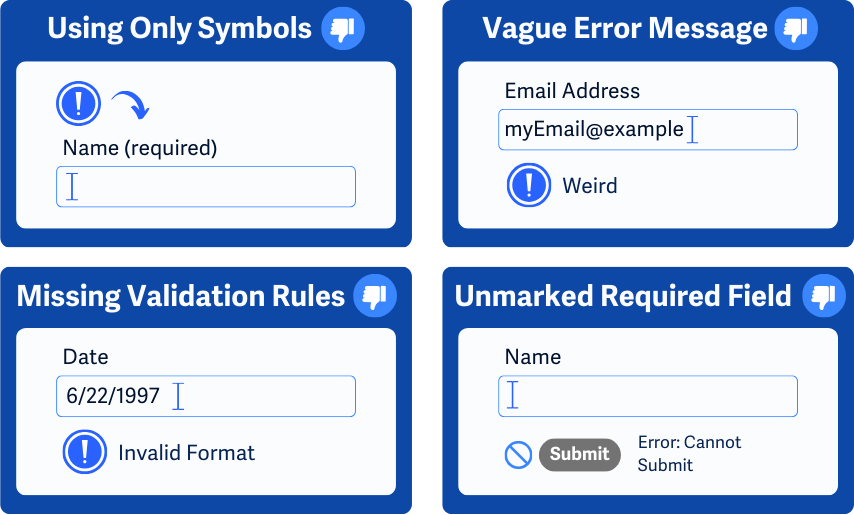The height and width of the screenshot is (515, 854).
Task: Click exclamation icon above Name (required) label
Action: pyautogui.click(x=79, y=103)
